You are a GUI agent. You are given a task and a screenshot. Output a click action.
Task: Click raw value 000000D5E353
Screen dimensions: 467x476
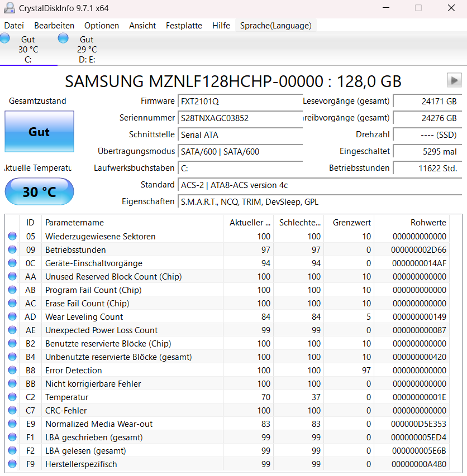(x=418, y=424)
